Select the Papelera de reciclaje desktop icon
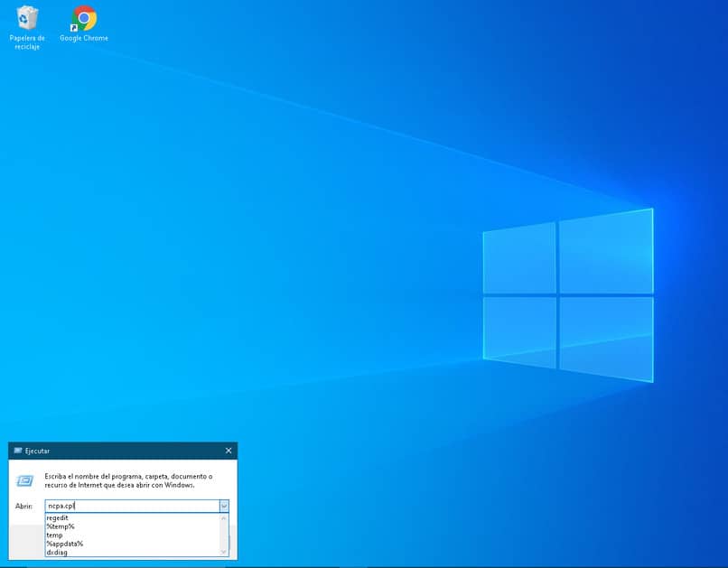The width and height of the screenshot is (728, 568). pos(27,18)
